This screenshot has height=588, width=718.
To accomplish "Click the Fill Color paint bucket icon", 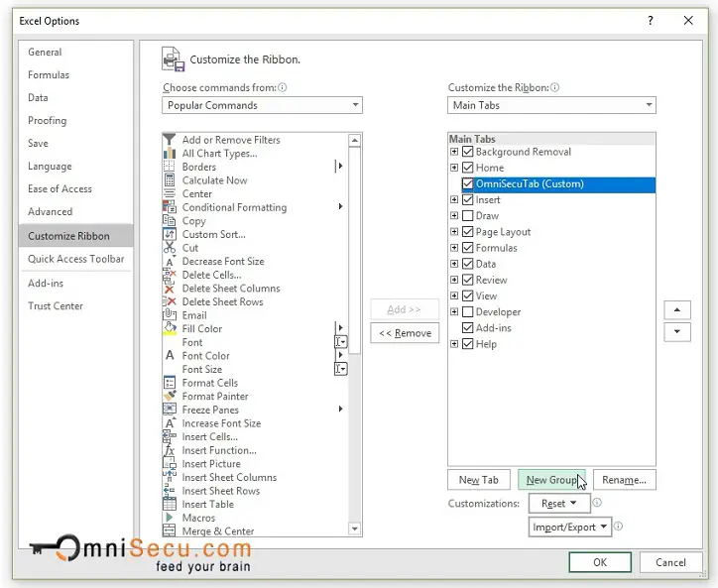I will 170,328.
